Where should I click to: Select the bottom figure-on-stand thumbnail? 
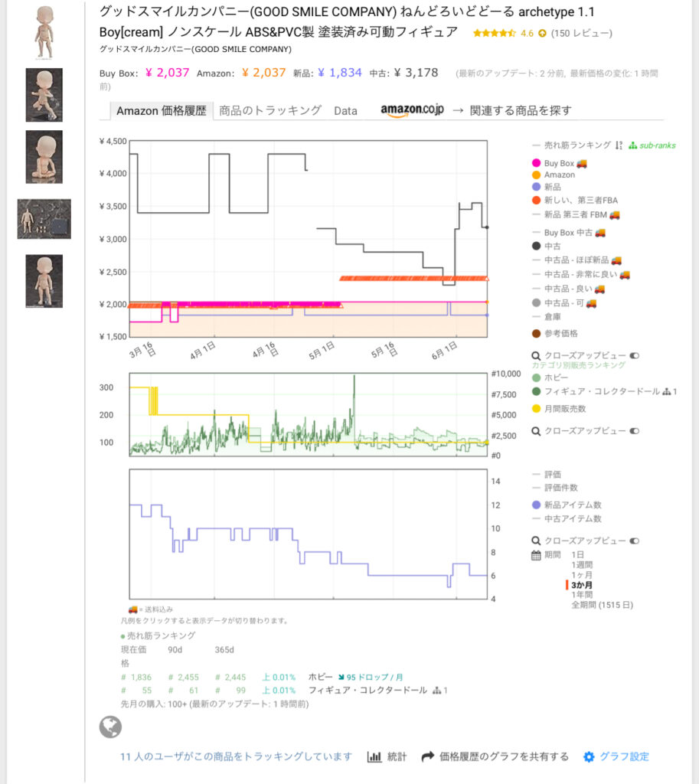tap(44, 281)
